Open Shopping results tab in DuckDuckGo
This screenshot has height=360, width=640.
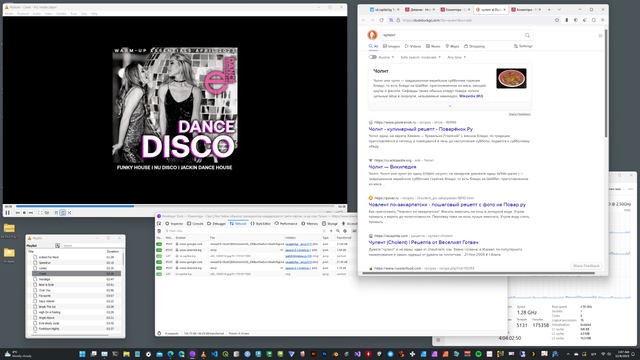pyautogui.click(x=474, y=47)
